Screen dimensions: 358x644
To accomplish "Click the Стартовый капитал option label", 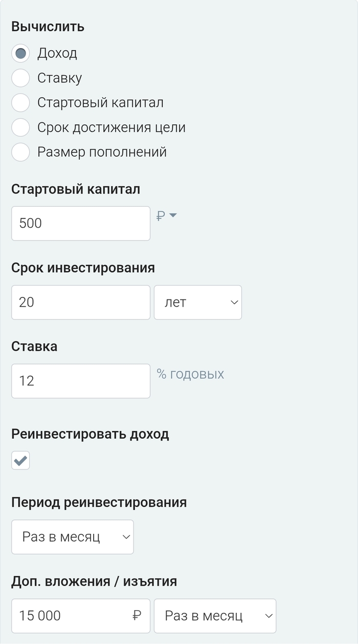I will [100, 102].
